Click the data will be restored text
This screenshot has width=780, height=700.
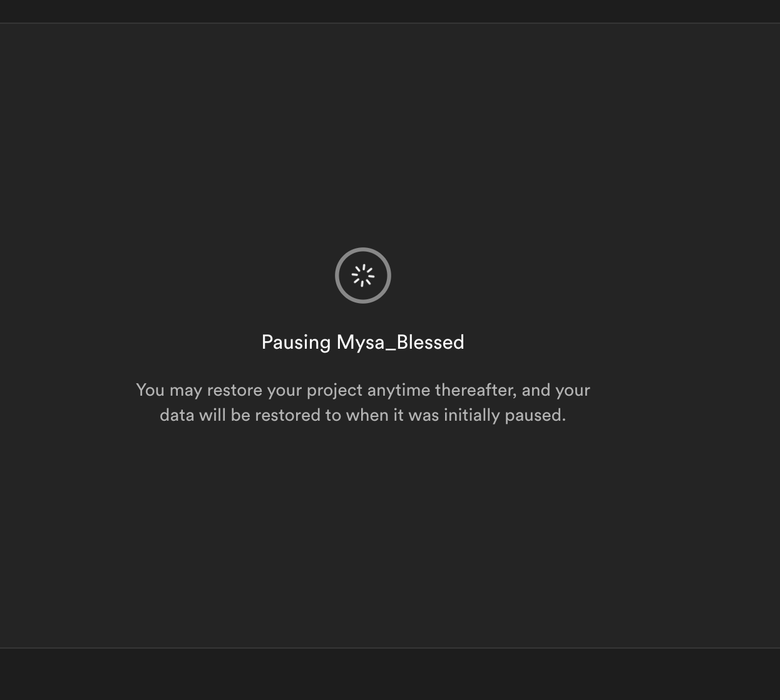click(240, 415)
